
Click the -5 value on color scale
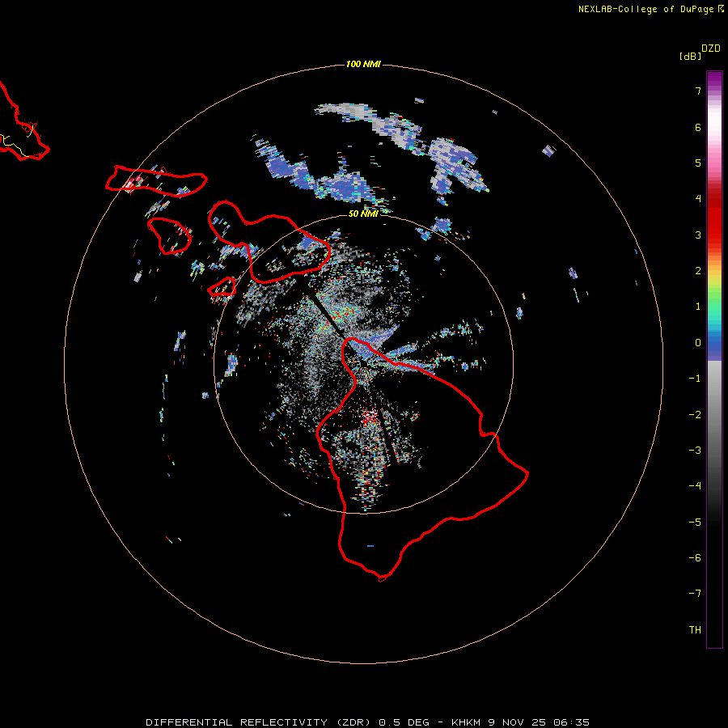coord(695,523)
